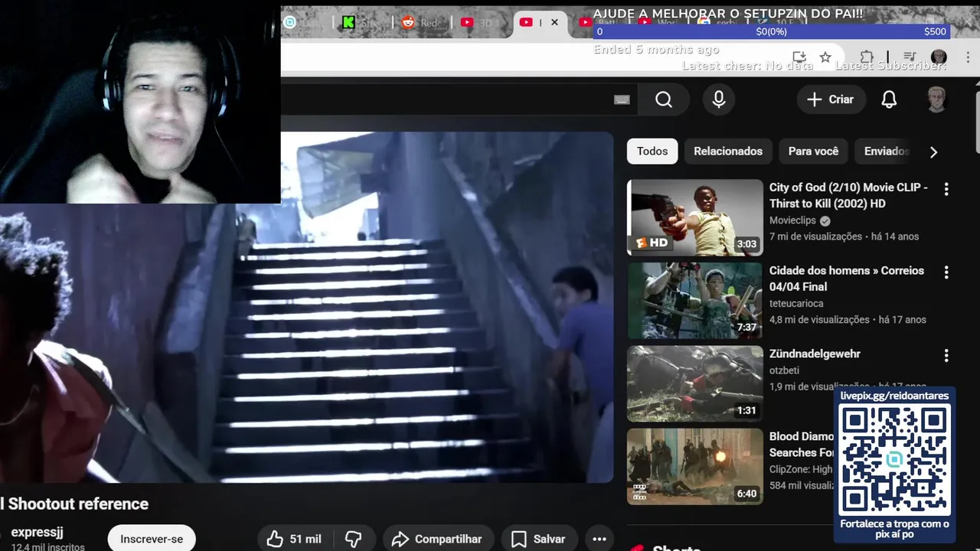Click the Compartilhar share button
The width and height of the screenshot is (980, 551).
click(x=438, y=539)
